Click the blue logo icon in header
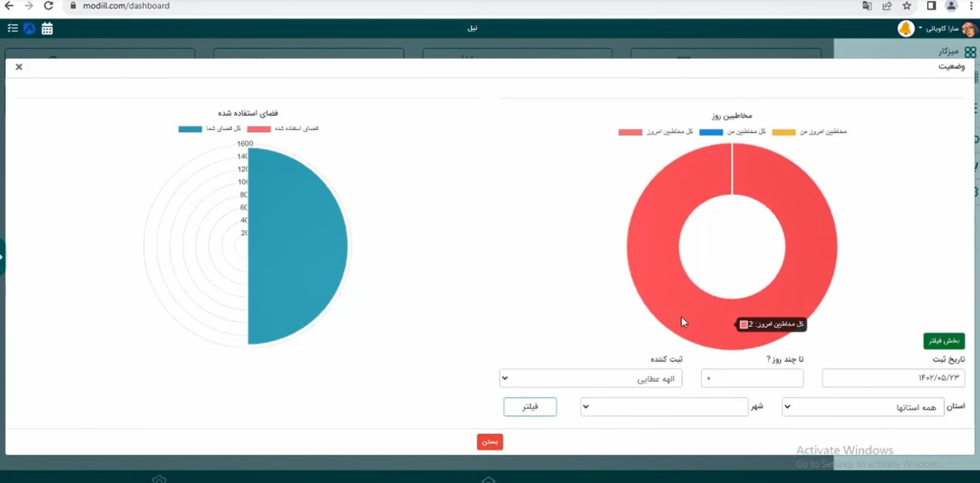Viewport: 980px width, 483px height. point(30,28)
